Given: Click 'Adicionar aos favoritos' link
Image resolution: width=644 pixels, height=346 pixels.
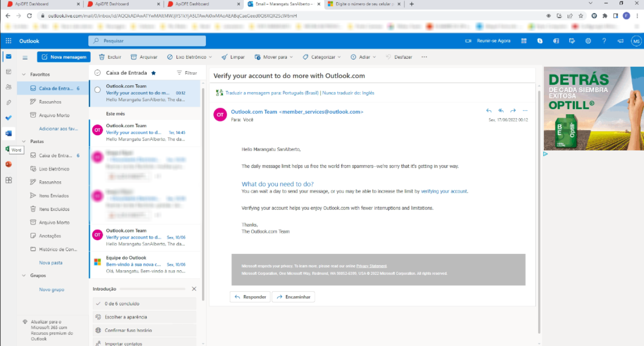Looking at the screenshot, I should (59, 129).
